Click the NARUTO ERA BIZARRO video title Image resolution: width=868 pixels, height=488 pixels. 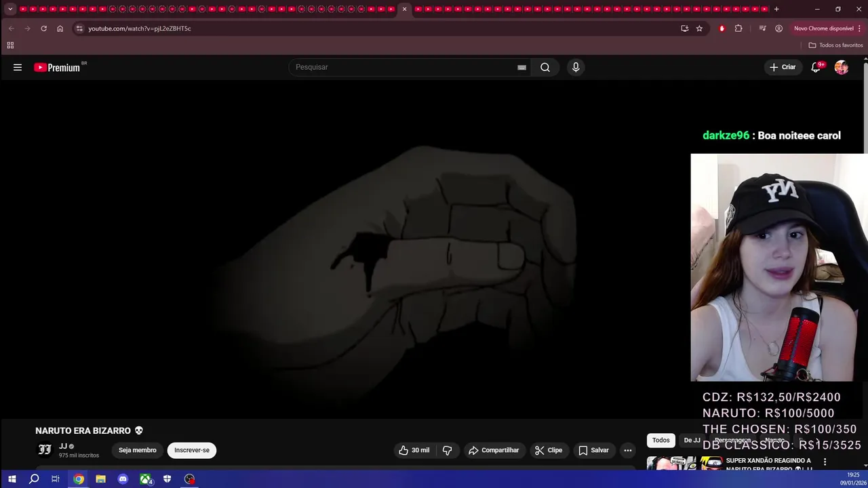[89, 430]
